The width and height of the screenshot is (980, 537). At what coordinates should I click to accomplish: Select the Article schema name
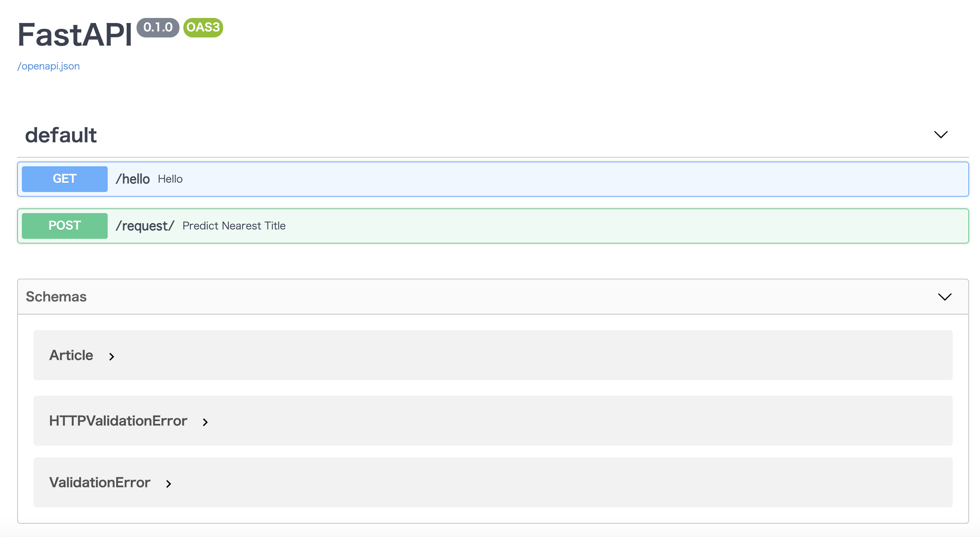71,356
